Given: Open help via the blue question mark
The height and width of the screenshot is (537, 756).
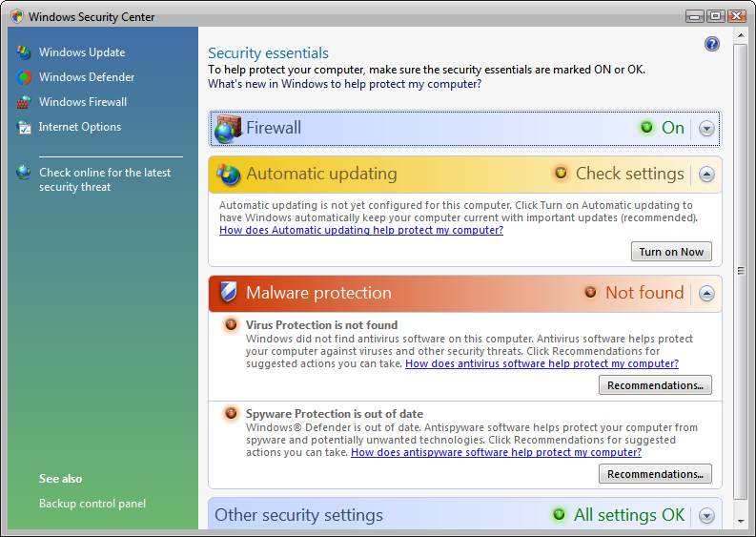Looking at the screenshot, I should (711, 44).
